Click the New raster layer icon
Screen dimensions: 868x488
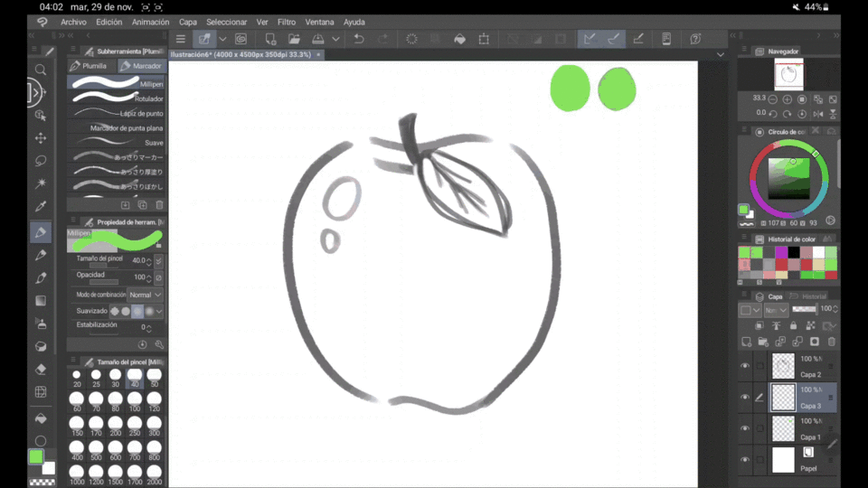746,342
